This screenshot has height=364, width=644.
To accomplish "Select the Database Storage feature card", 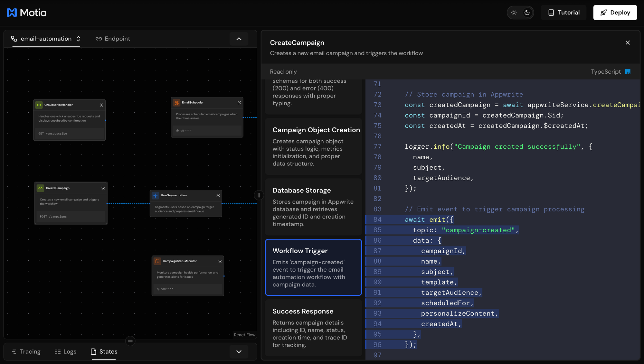I will pyautogui.click(x=313, y=207).
